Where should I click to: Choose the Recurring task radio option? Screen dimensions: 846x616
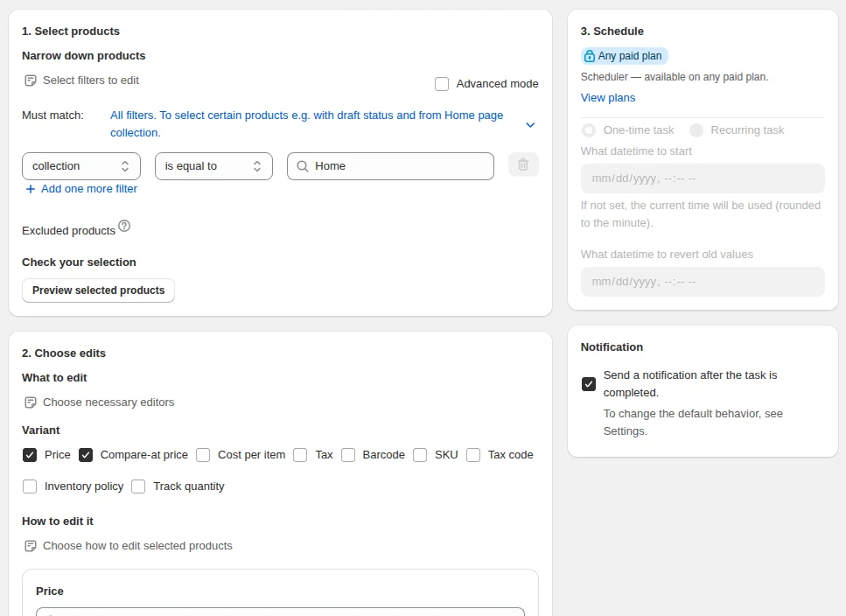tap(696, 130)
